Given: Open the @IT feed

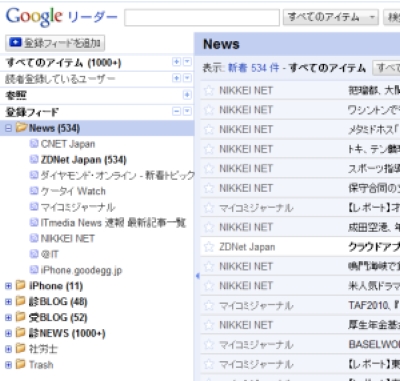Looking at the screenshot, I should (x=49, y=255).
